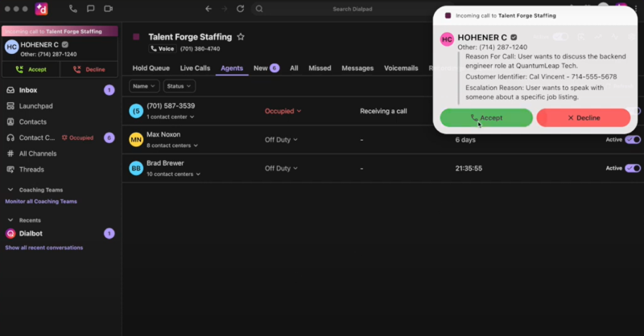The height and width of the screenshot is (336, 644).
Task: Switch to the Live Calls tab
Action: pos(195,68)
